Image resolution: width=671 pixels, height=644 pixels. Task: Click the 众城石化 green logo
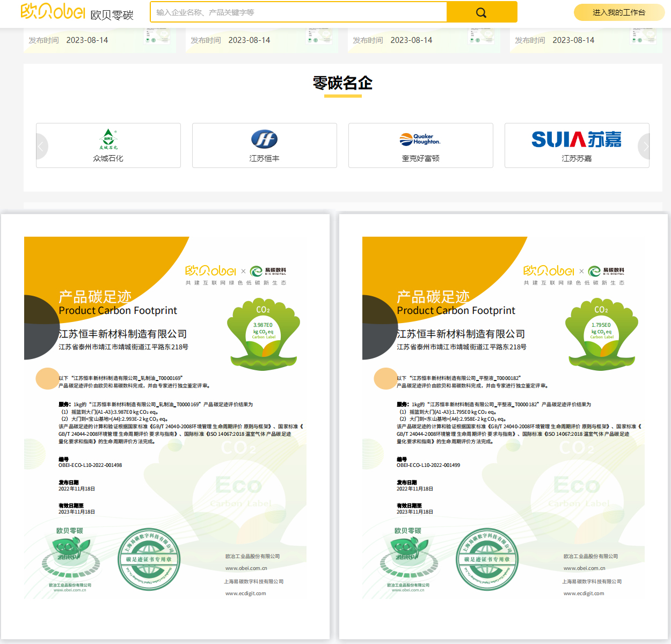[108, 139]
